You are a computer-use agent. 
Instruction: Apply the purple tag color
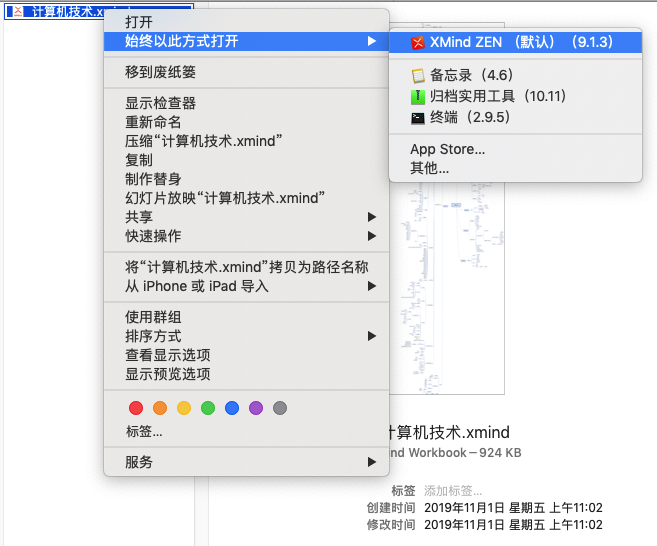click(x=256, y=408)
